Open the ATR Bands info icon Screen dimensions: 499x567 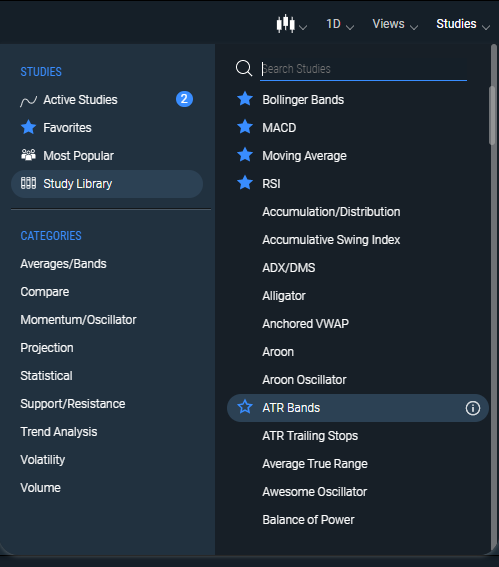[x=473, y=408]
